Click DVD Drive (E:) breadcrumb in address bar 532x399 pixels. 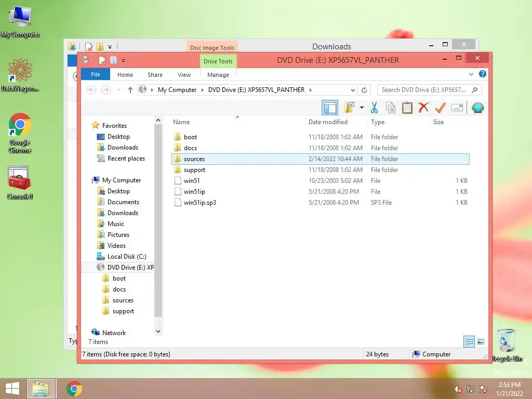(257, 90)
